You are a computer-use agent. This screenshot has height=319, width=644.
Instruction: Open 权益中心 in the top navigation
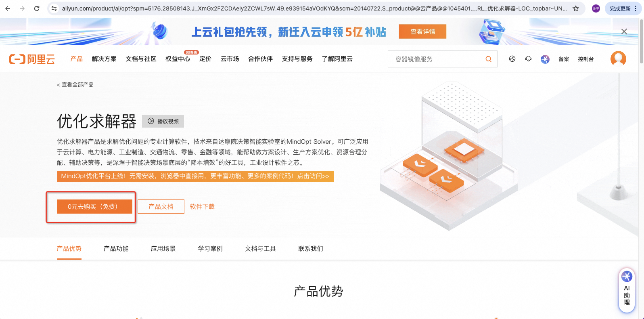click(x=178, y=59)
